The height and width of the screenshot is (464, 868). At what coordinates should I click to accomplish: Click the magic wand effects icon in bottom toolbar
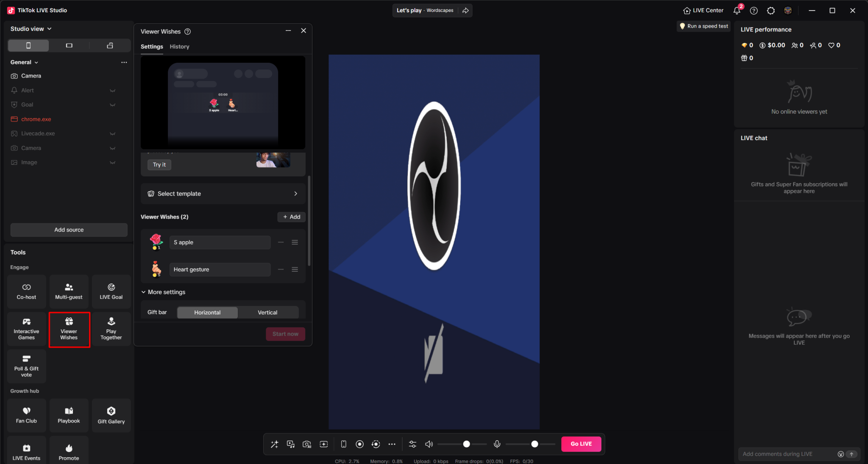[275, 444]
